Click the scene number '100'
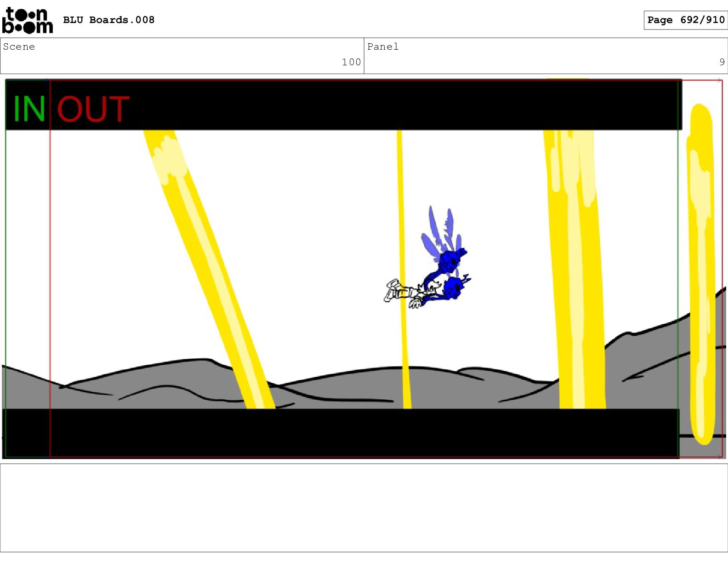The image size is (728, 563). [x=351, y=62]
